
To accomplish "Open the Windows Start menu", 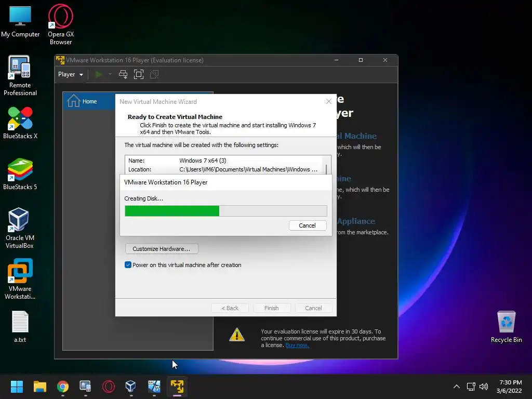I will [17, 387].
